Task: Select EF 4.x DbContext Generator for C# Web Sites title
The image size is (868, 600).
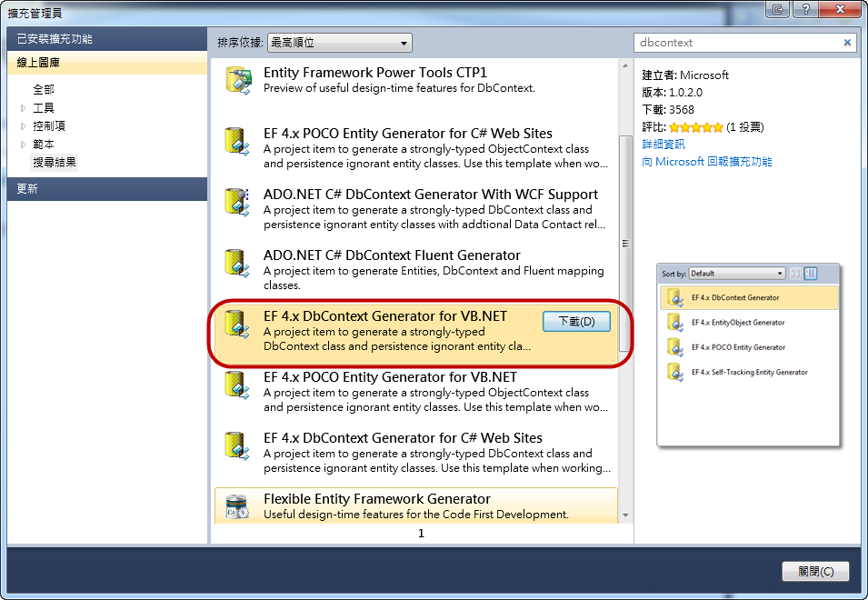Action: (403, 438)
